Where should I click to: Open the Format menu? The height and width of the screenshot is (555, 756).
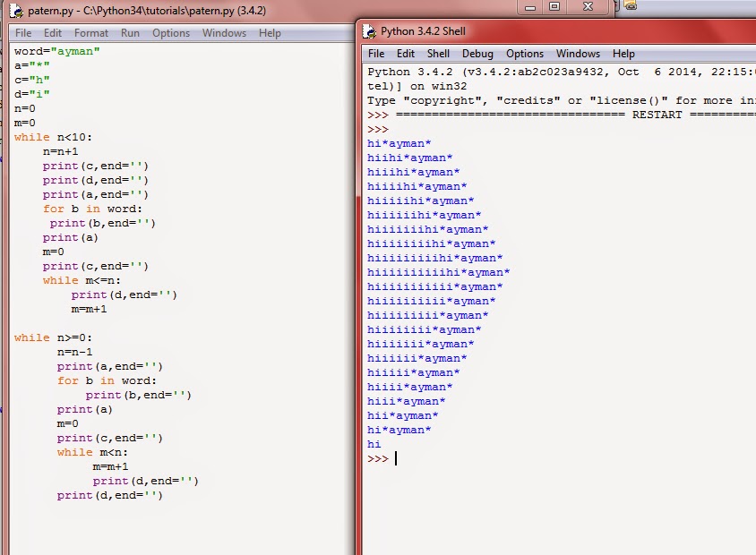pos(91,32)
